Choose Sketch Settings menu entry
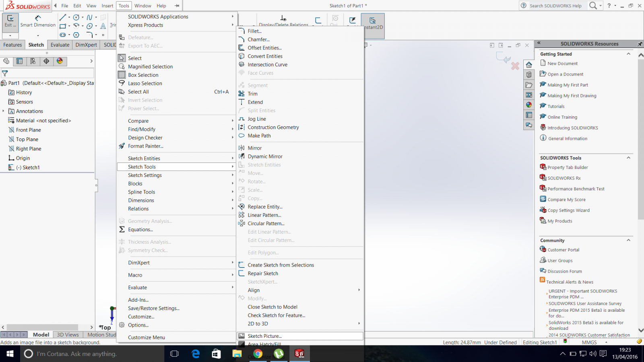This screenshot has height=362, width=644. point(177,175)
